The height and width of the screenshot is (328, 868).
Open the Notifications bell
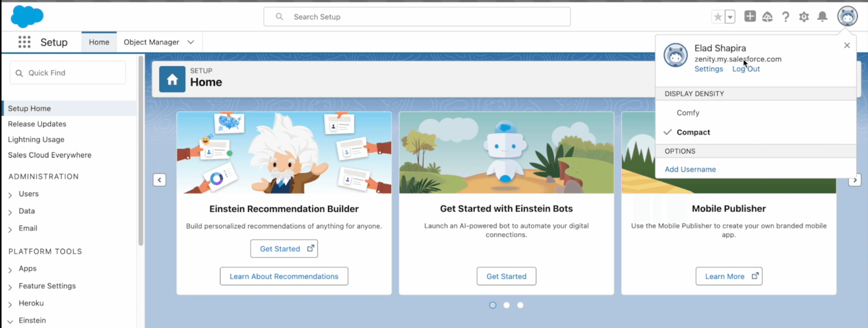pyautogui.click(x=822, y=17)
